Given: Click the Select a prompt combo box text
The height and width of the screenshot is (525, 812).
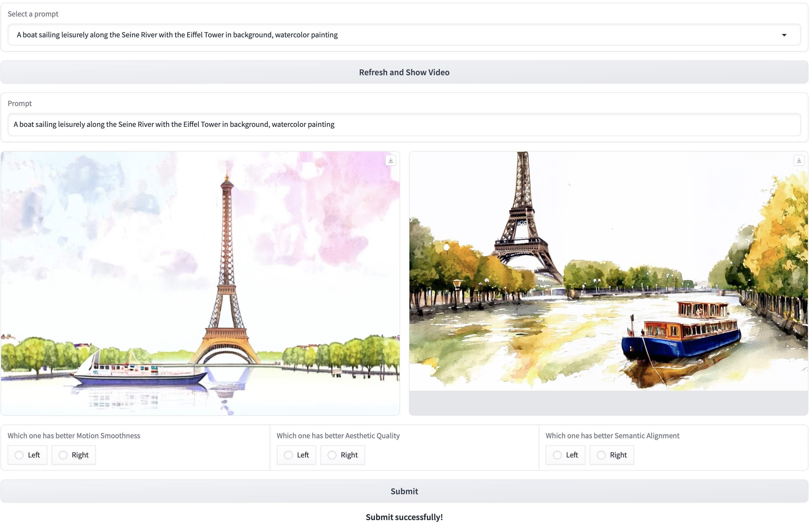Looking at the screenshot, I should click(177, 35).
